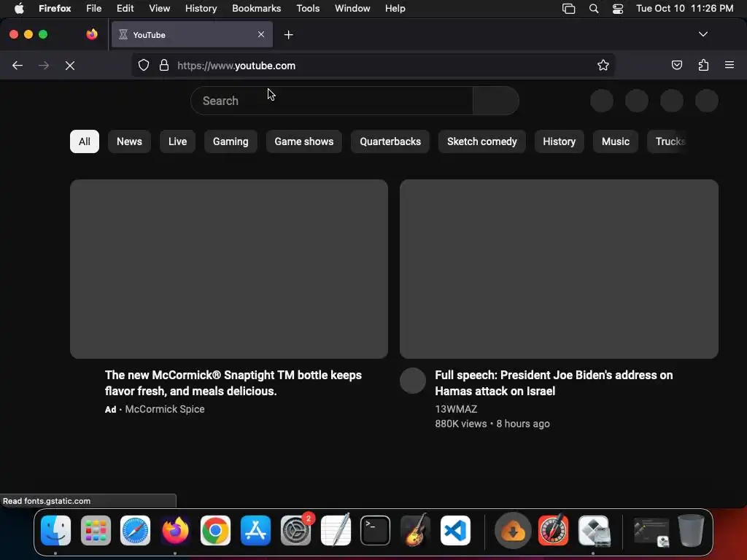Open the Window menu
Image resolution: width=747 pixels, height=560 pixels.
pyautogui.click(x=352, y=8)
